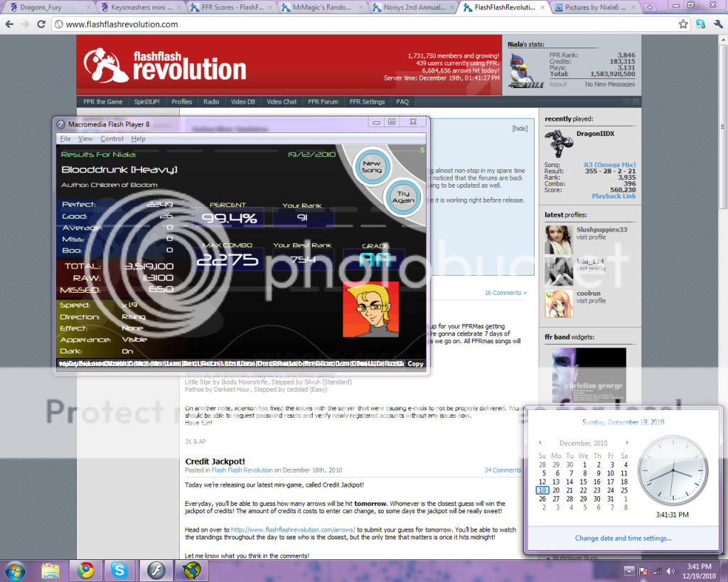Click the bookmark star in address bar

click(683, 24)
